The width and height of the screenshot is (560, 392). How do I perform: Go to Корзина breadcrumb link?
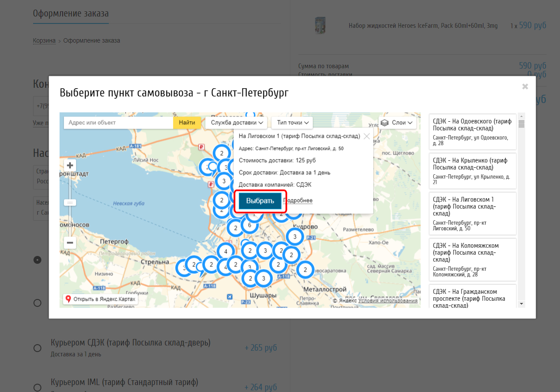pos(44,40)
